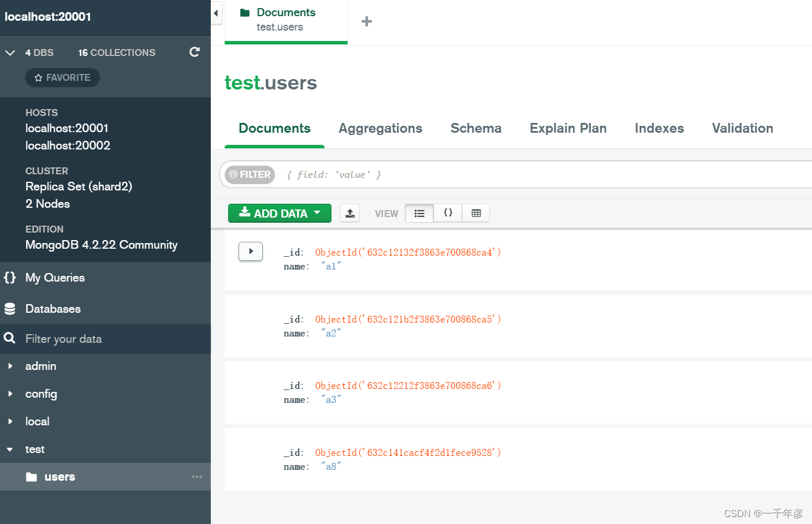Click the ObjectId of document a2
Screen dimensions: 812x524
pyautogui.click(x=408, y=319)
